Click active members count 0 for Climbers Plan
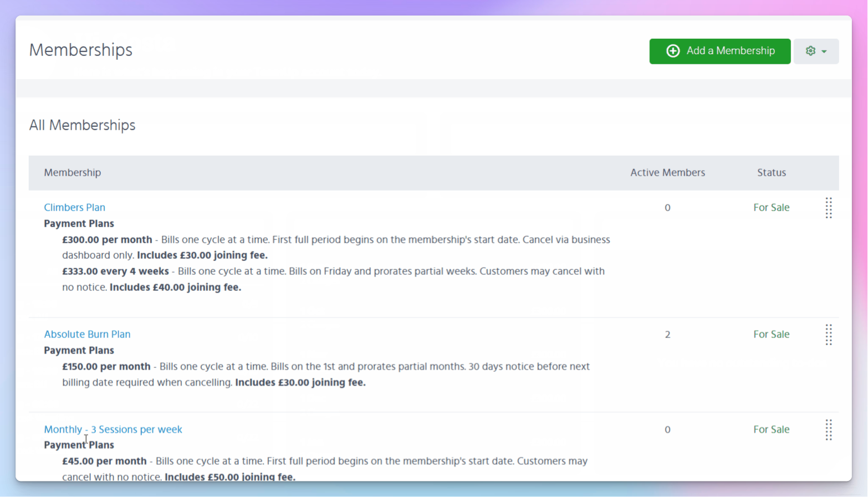Screen dimensions: 868x497 coord(667,208)
